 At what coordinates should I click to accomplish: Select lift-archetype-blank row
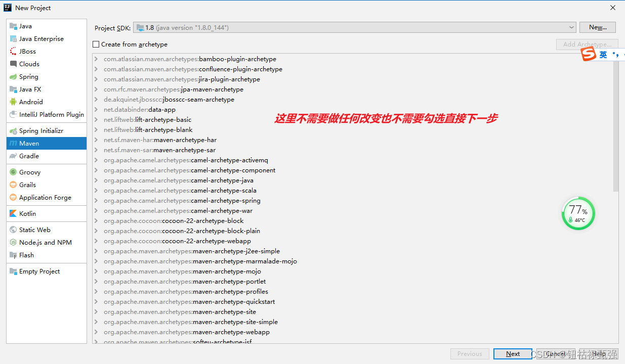353,130
